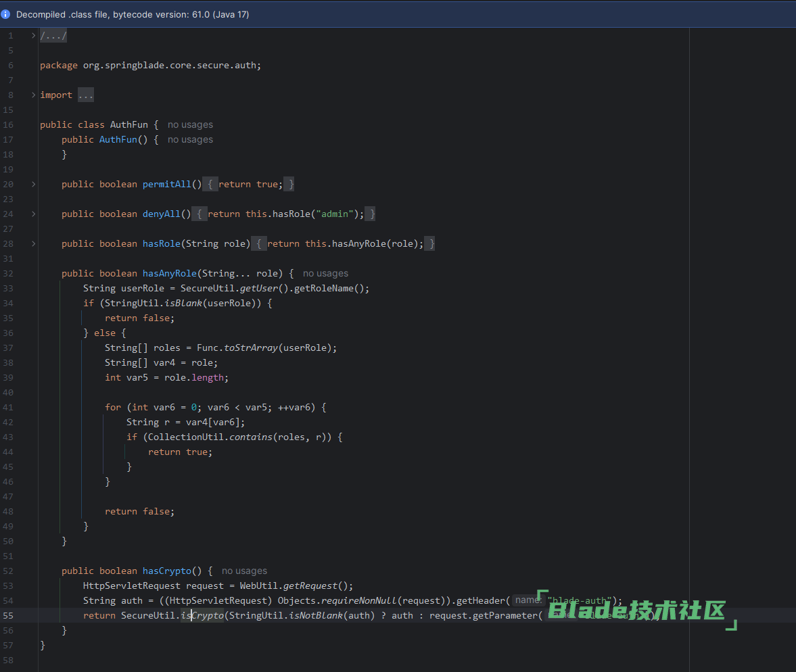
Task: Click the folded "{ return true; }" body
Action: [x=248, y=185]
